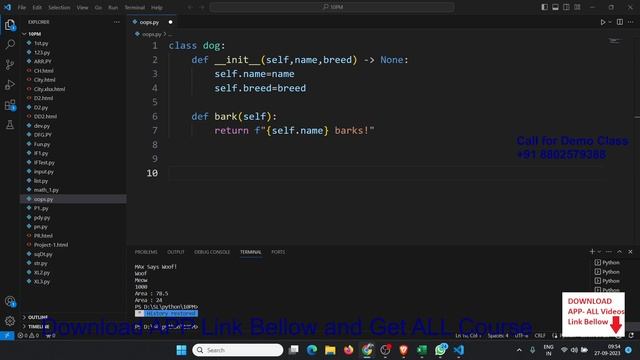Screen dimensions: 640x360
Task: Click Spaces: 4 indentation setting
Action: click(x=498, y=336)
